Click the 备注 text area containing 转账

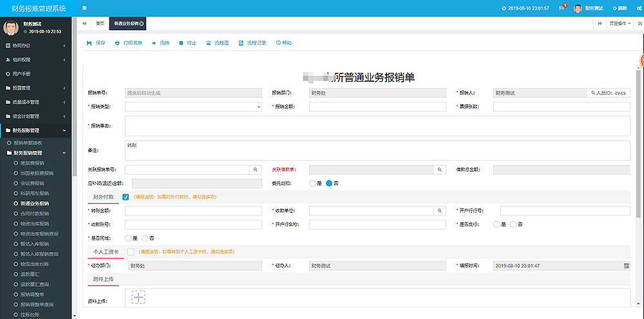click(x=377, y=150)
